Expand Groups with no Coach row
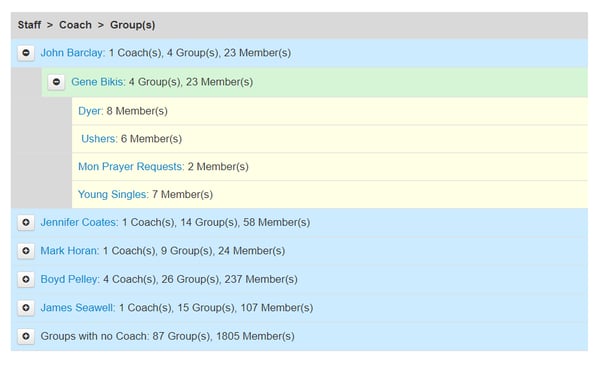The image size is (600, 365). click(26, 336)
